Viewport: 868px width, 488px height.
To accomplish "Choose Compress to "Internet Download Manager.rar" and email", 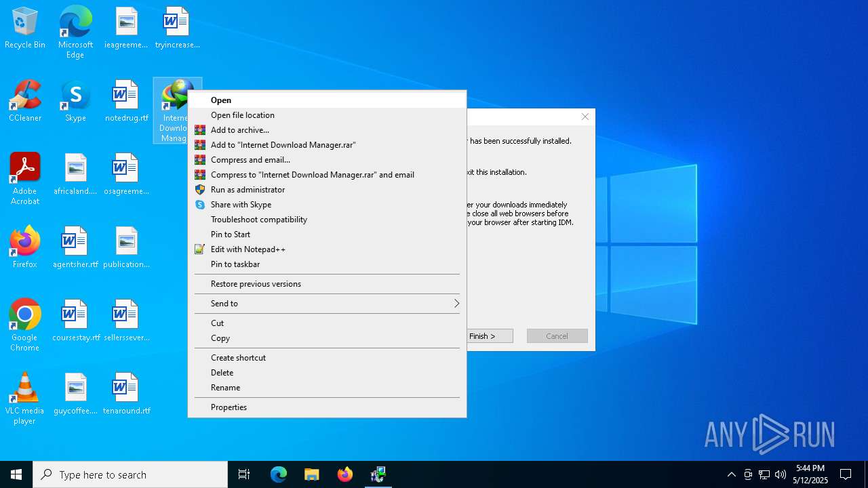I will 327,175.
